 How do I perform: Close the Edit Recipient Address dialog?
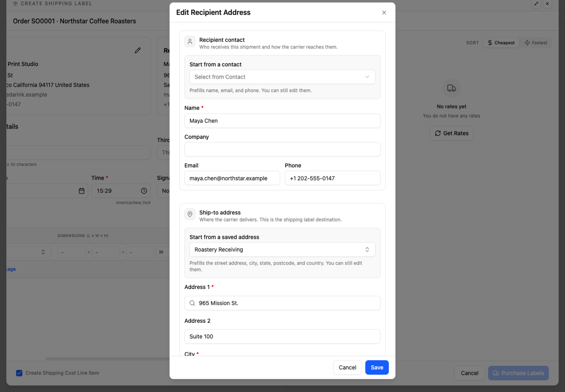[x=384, y=13]
